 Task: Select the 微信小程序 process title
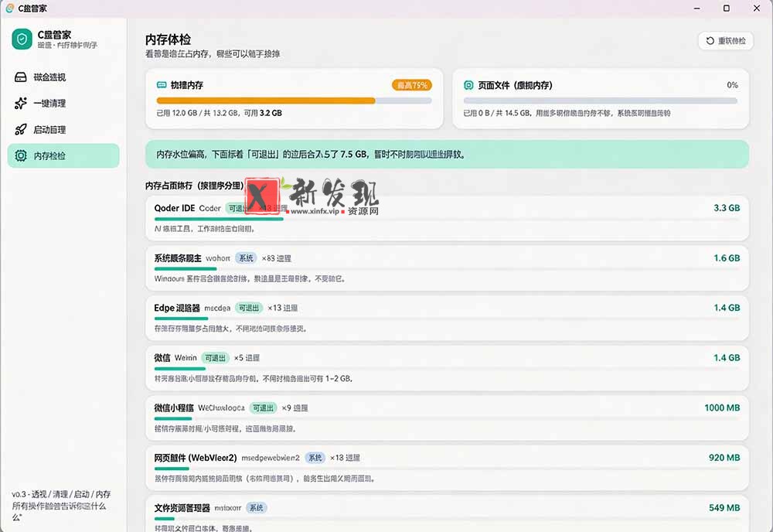pyautogui.click(x=173, y=408)
